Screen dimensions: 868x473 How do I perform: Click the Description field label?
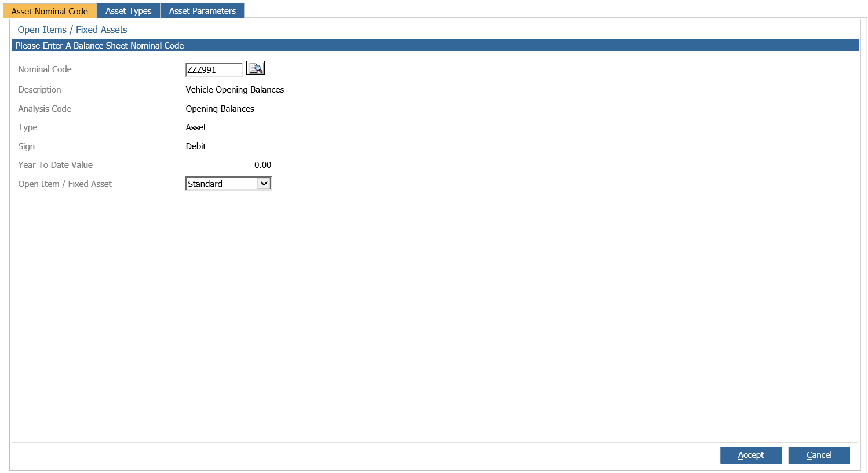39,90
